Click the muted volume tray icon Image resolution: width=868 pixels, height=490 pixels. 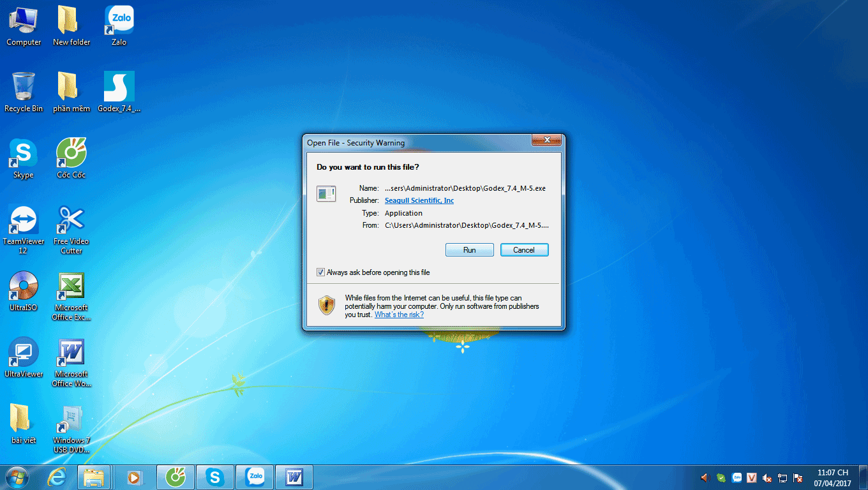(767, 478)
